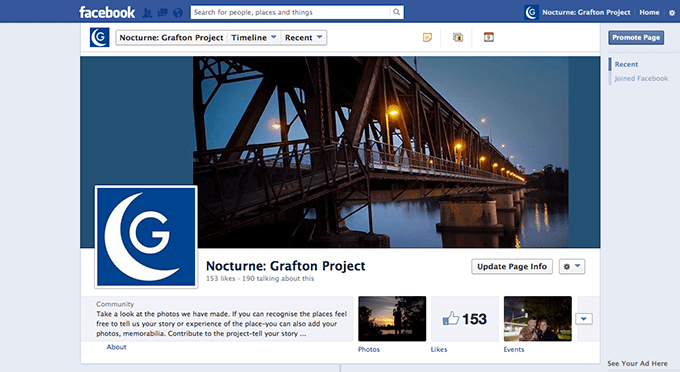Click the Events label
Viewport: 680px width, 372px height.
514,349
